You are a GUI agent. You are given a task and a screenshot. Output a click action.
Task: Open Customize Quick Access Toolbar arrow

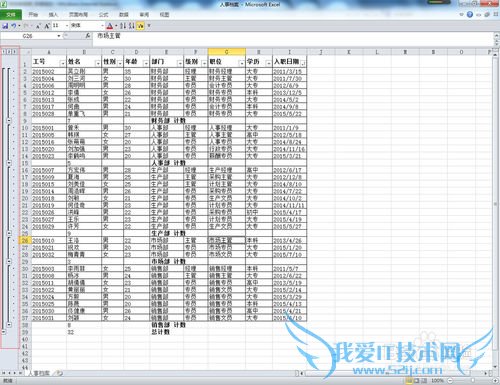coord(149,26)
